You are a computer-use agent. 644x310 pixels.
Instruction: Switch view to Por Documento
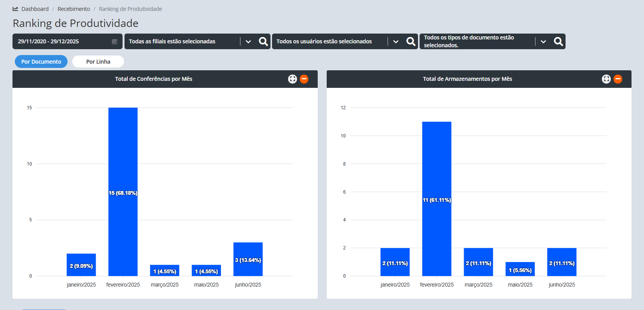pos(41,62)
